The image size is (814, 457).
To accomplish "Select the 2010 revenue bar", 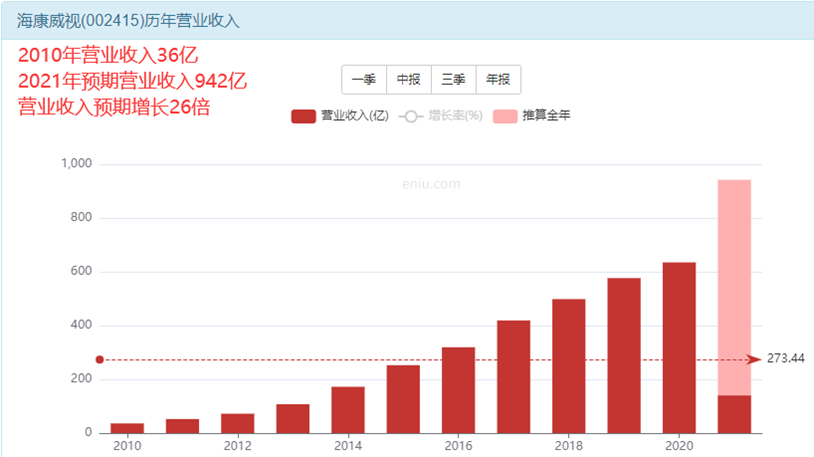I will pos(127,428).
